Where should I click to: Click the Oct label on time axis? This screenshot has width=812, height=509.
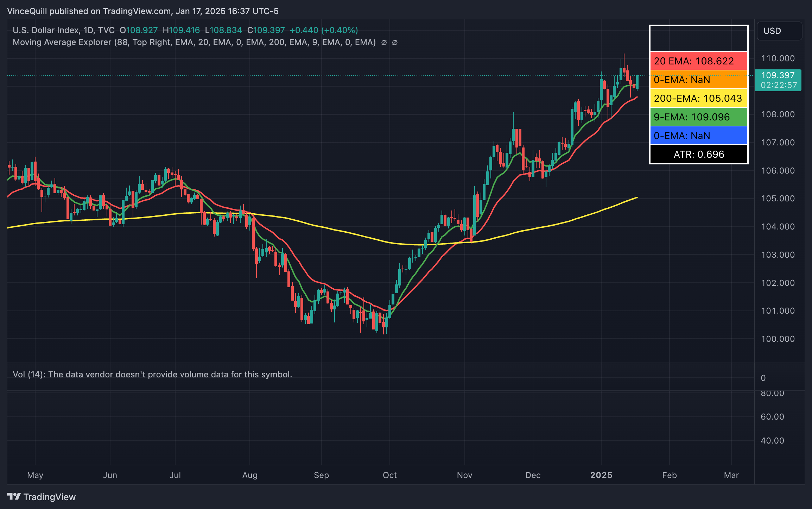(x=389, y=475)
